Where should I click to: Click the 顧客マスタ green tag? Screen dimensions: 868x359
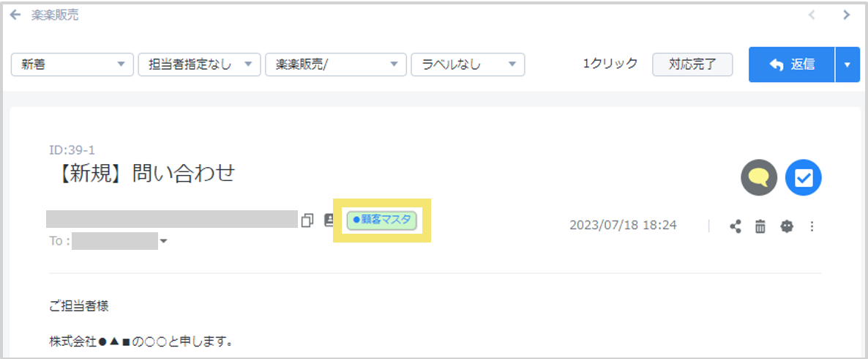click(x=381, y=220)
